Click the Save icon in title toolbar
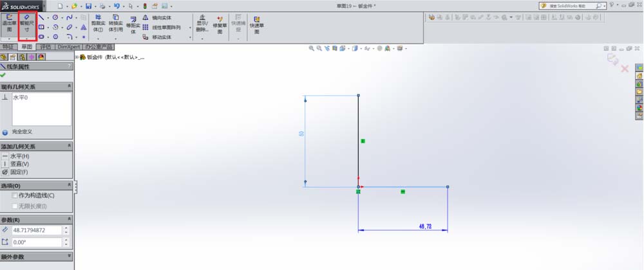This screenshot has width=644, height=270. point(88,6)
